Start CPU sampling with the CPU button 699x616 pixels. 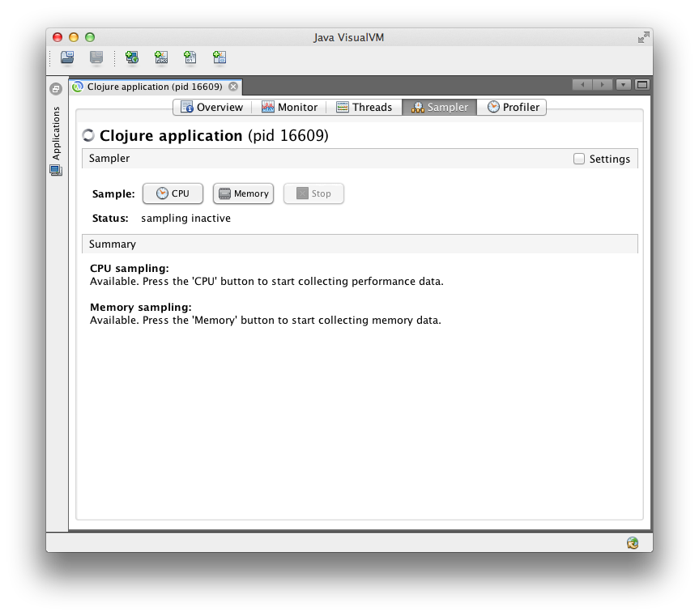[x=173, y=193]
